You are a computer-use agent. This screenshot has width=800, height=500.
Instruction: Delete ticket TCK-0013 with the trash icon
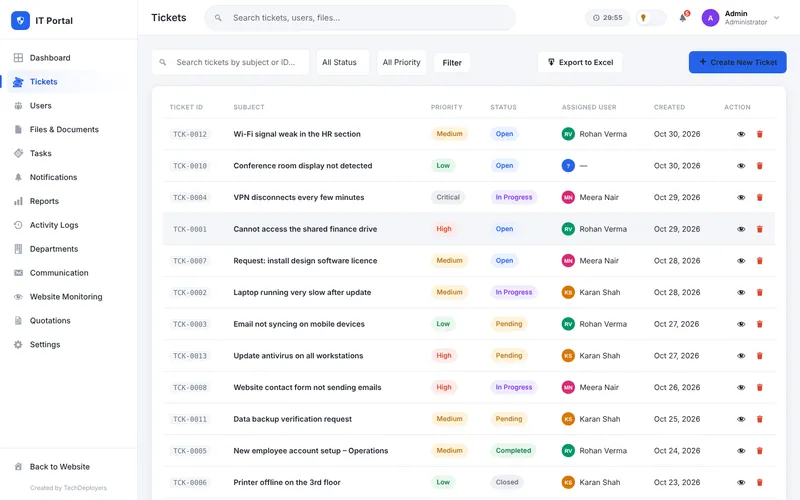click(759, 356)
